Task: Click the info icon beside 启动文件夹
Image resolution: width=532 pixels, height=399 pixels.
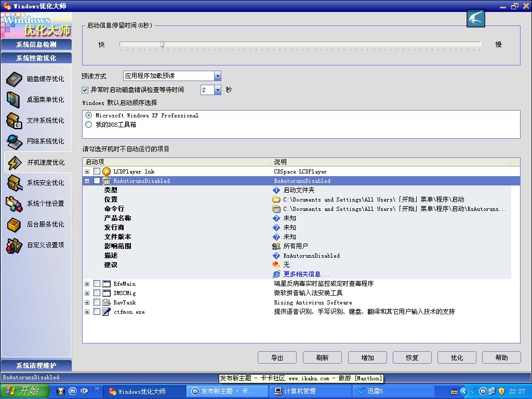Action: (276, 190)
